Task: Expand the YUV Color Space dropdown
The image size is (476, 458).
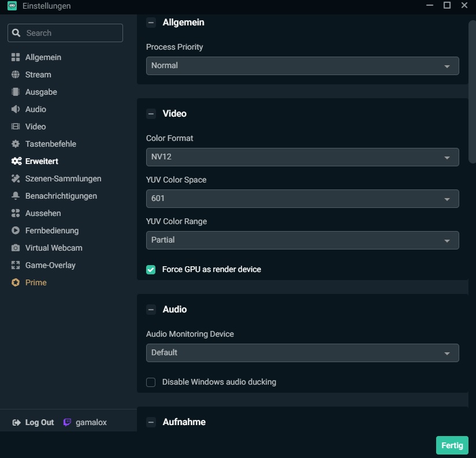Action: coord(302,199)
